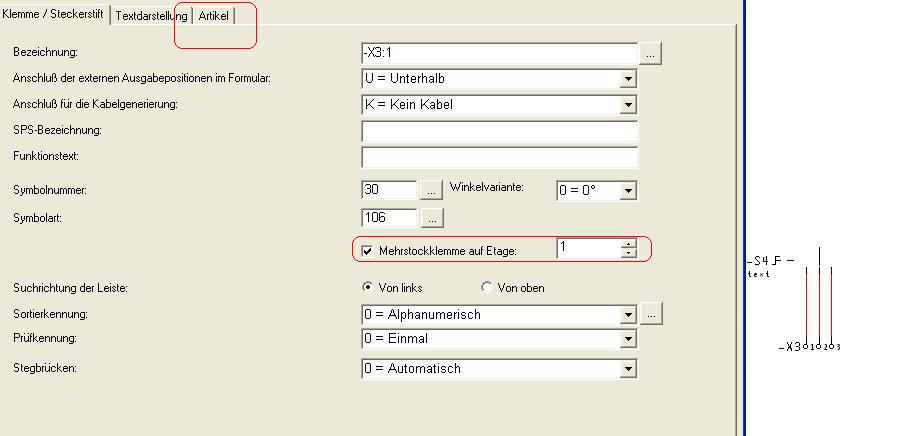Image resolution: width=908 pixels, height=436 pixels.
Task: Increase Etage value with spinner up arrow
Action: pyautogui.click(x=628, y=243)
